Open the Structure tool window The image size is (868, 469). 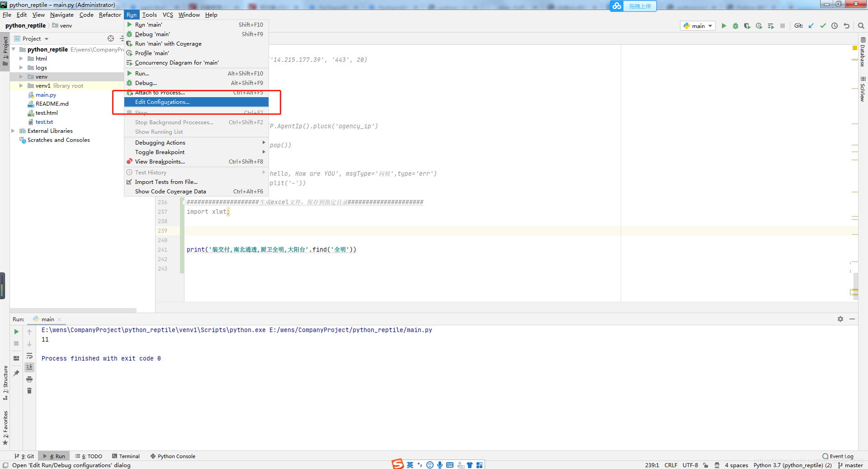point(5,383)
